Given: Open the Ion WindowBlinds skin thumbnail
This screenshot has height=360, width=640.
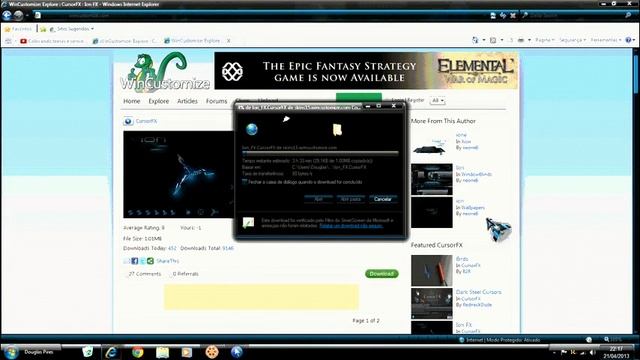Looking at the screenshot, I should point(432,180).
